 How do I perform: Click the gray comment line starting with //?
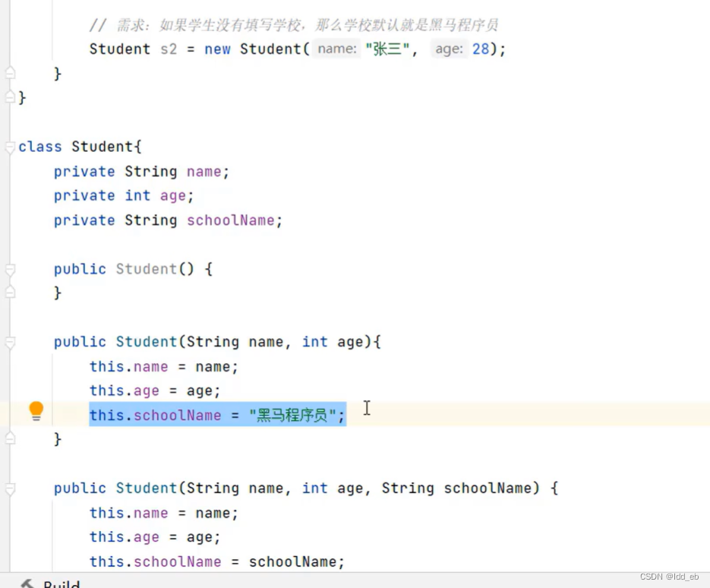294,25
